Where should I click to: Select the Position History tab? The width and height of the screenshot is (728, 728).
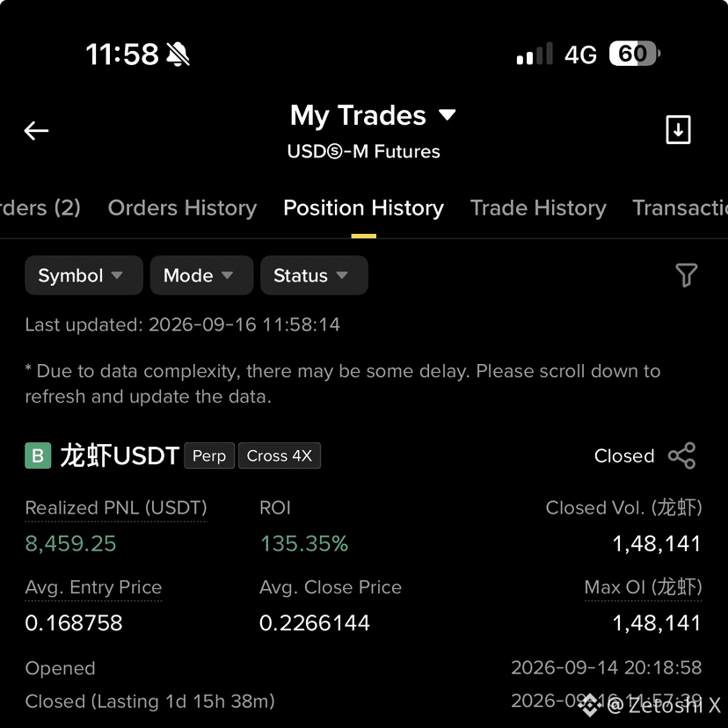click(363, 208)
